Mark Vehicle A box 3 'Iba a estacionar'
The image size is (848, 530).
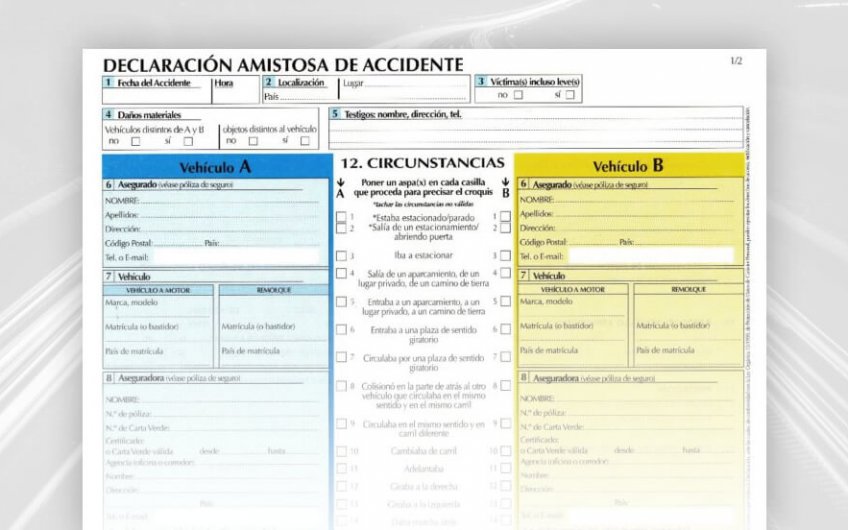click(x=341, y=256)
